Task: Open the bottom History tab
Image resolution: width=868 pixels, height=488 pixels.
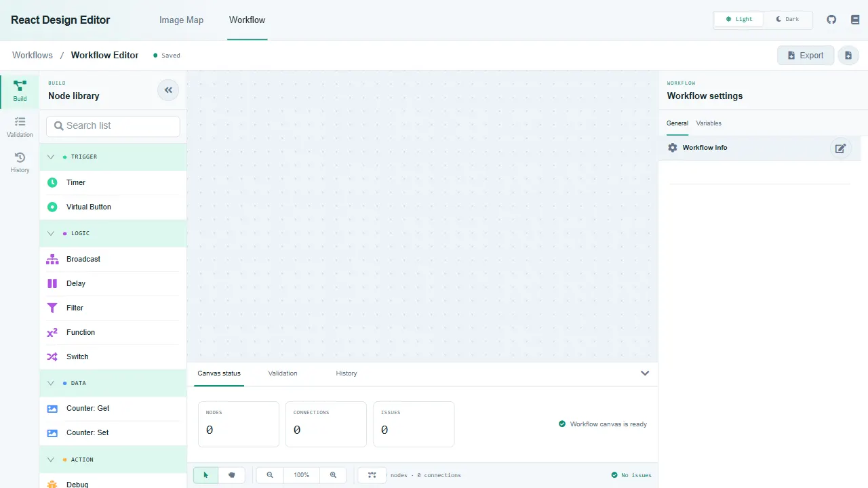Action: click(x=347, y=373)
